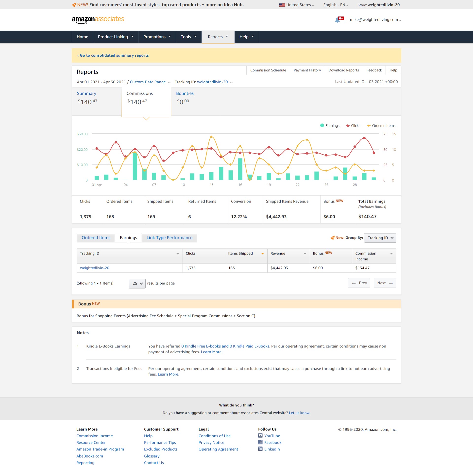Open Excluded Products footer link
This screenshot has height=476, width=473.
[161, 449]
